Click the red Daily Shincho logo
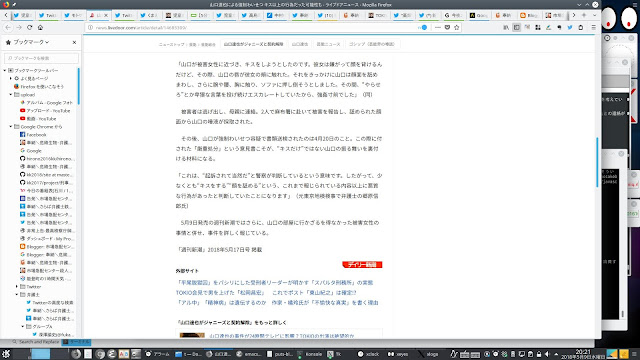 [362, 264]
